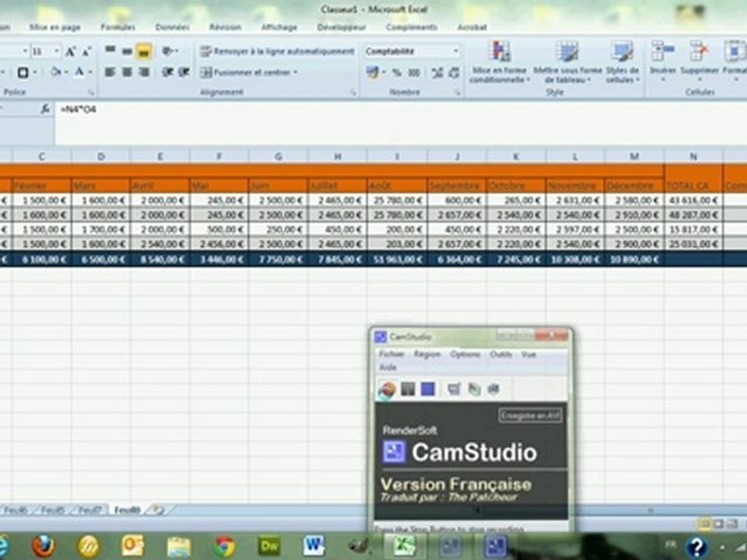Align text to the right
Viewport: 747px width, 560px height.
144,72
